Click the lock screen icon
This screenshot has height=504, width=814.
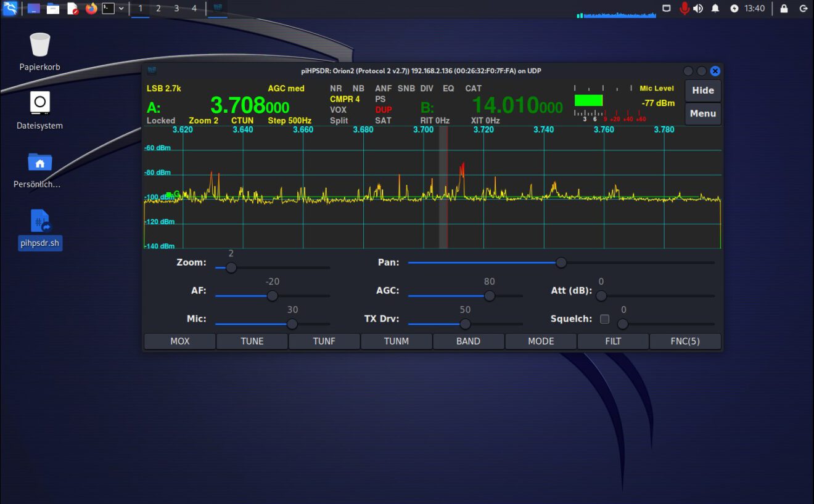784,9
